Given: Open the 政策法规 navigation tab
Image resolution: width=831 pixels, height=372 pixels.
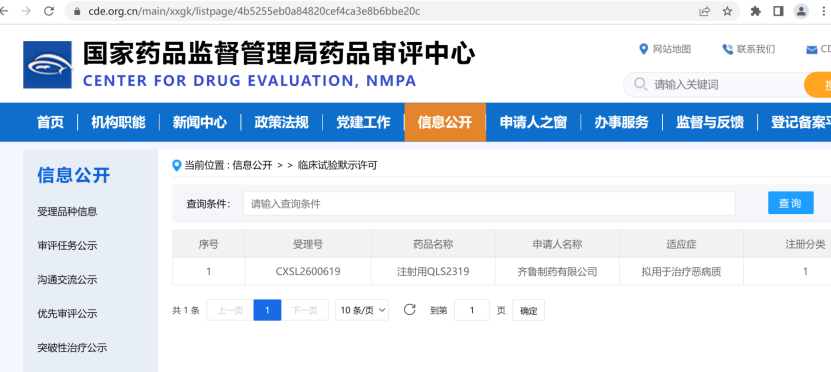Looking at the screenshot, I should point(281,122).
